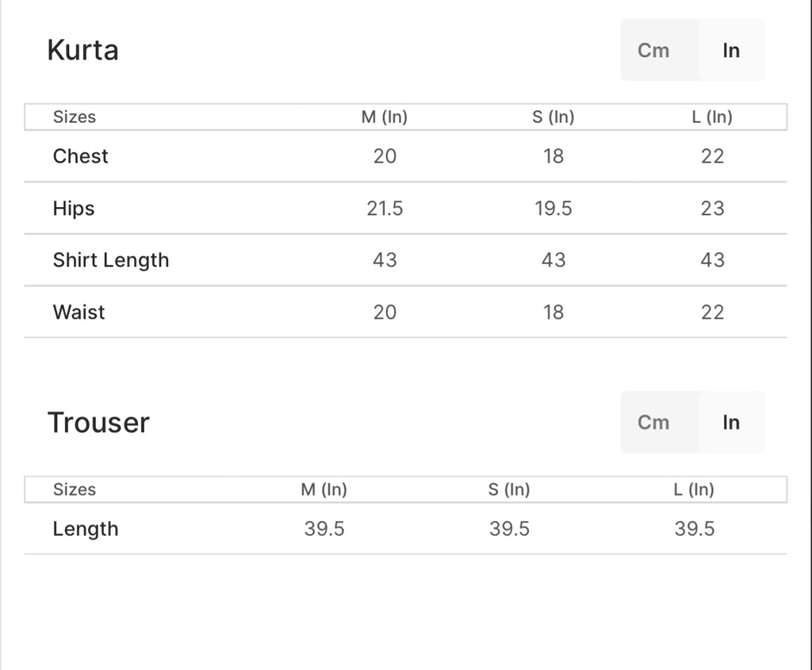Click the Kurta section heading

tap(82, 50)
